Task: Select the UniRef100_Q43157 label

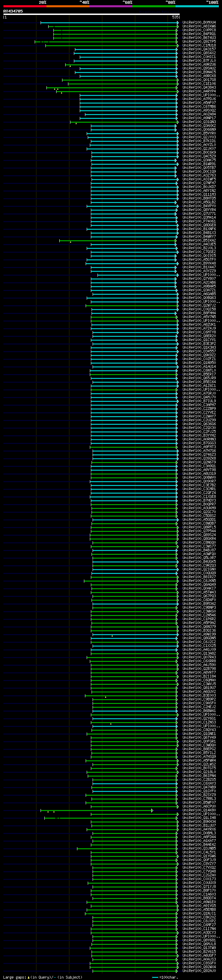Action: tap(199, 49)
